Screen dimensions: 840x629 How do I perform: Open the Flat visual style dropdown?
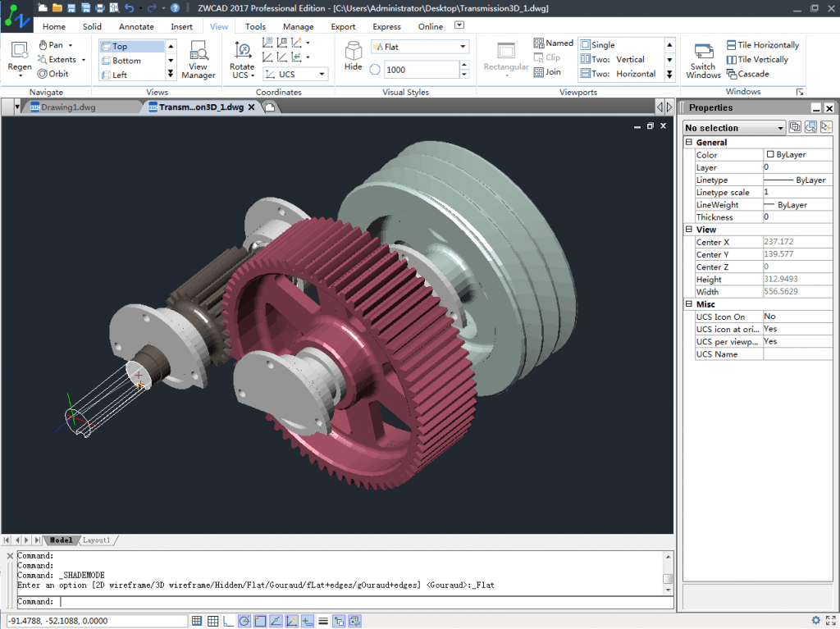pyautogui.click(x=463, y=47)
